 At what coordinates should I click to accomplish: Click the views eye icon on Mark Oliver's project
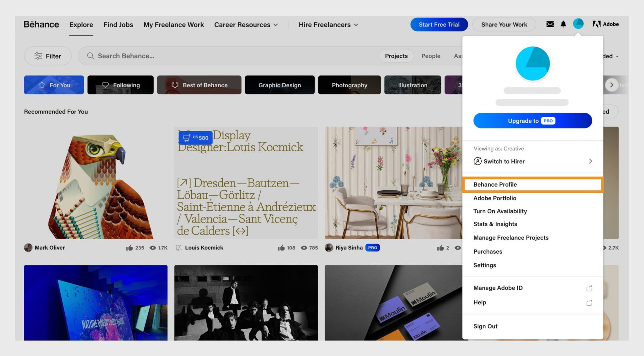pyautogui.click(x=153, y=248)
